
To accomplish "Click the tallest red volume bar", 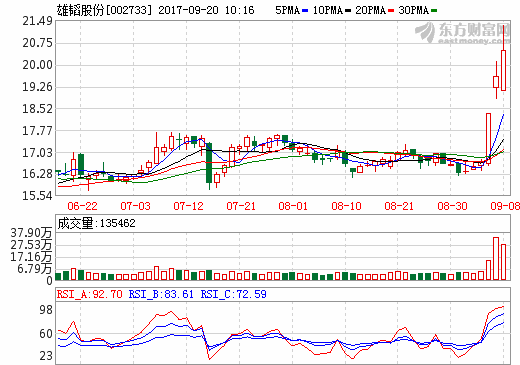I will tap(496, 259).
